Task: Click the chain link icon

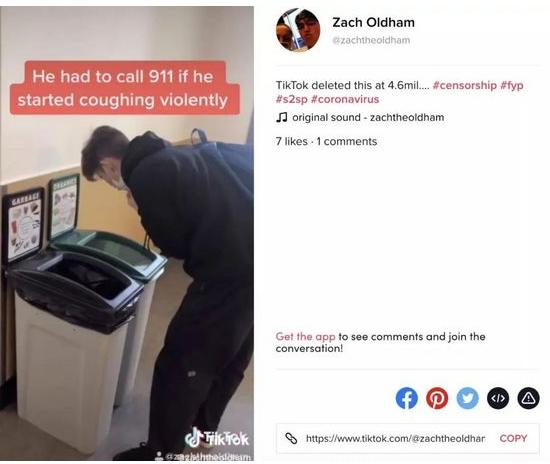Action: (291, 438)
